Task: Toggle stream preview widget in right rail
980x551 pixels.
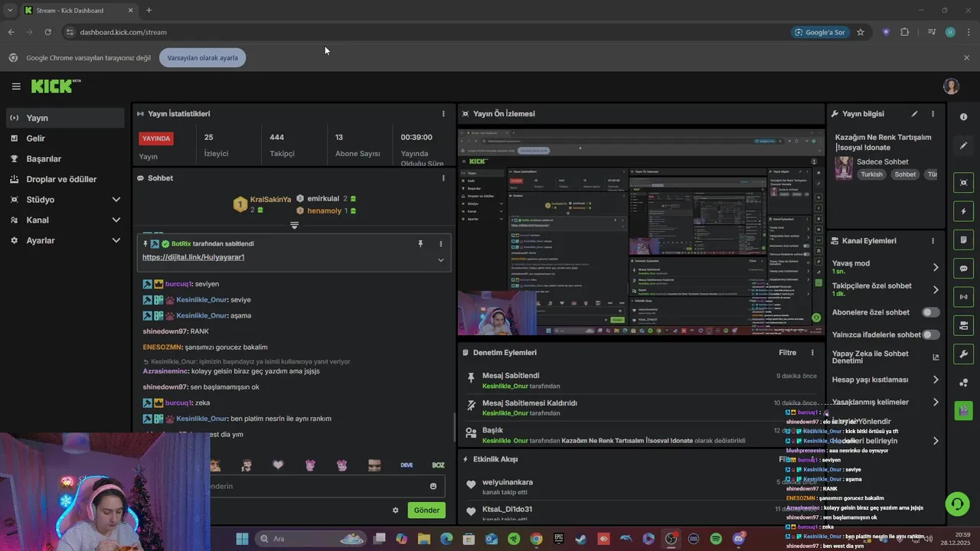Action: click(x=964, y=183)
